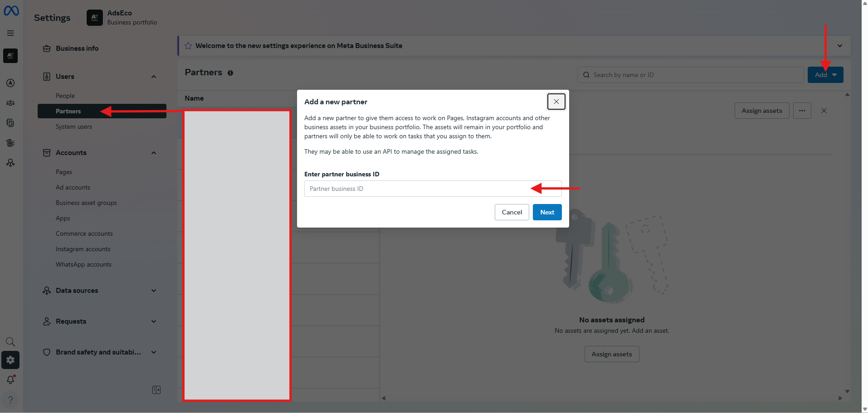The image size is (868, 413).
Task: Click Next in the dialog
Action: pyautogui.click(x=547, y=212)
